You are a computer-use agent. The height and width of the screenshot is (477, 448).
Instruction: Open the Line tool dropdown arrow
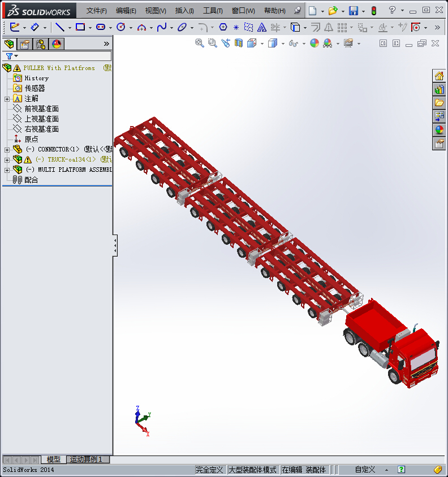tap(70, 28)
